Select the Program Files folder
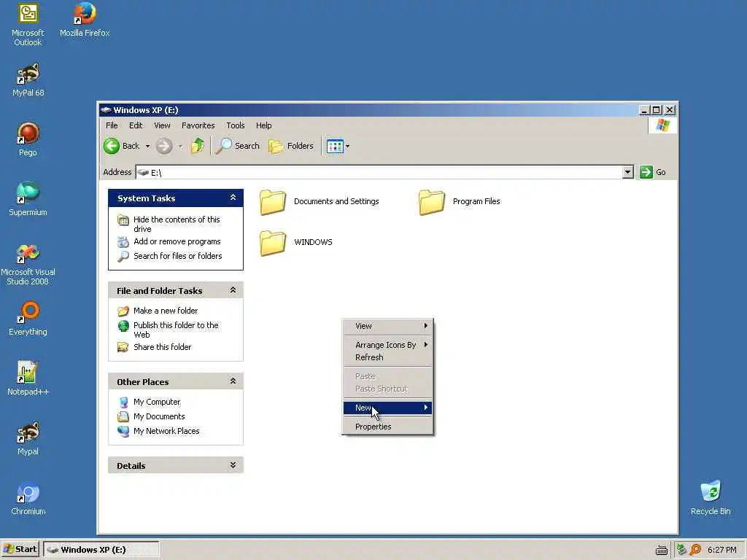747x560 pixels. tap(460, 201)
